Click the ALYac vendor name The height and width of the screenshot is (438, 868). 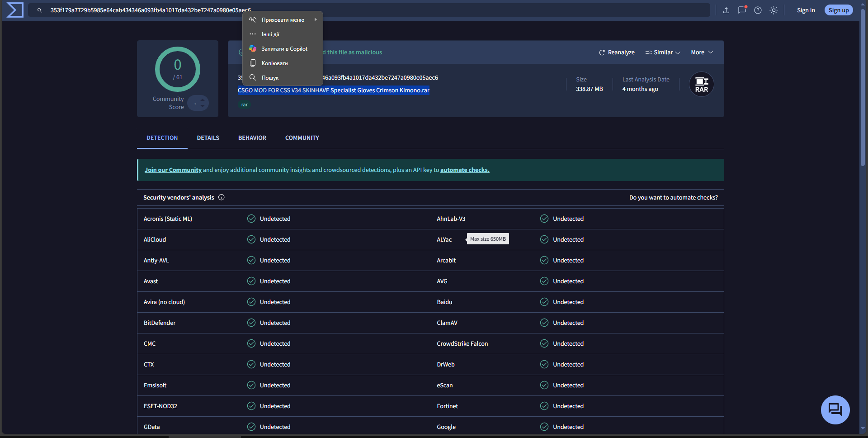(444, 240)
